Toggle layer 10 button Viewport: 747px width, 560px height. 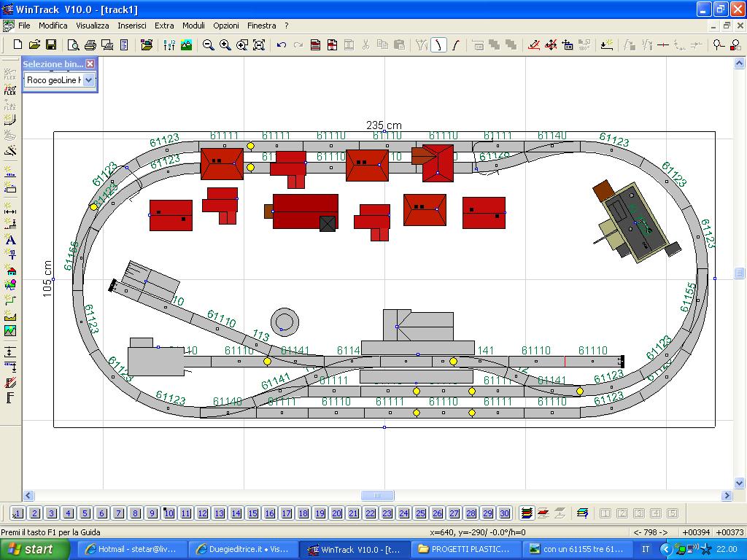[169, 513]
